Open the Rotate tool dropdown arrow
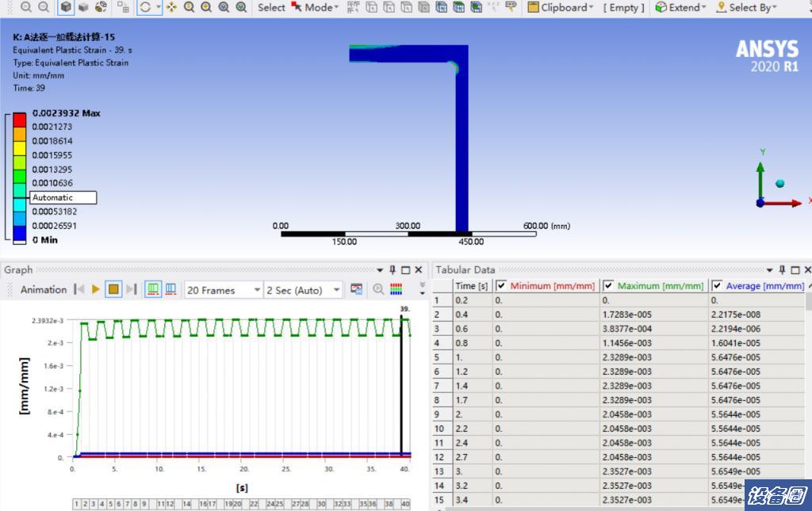Image resolution: width=812 pixels, height=511 pixels. click(x=159, y=7)
